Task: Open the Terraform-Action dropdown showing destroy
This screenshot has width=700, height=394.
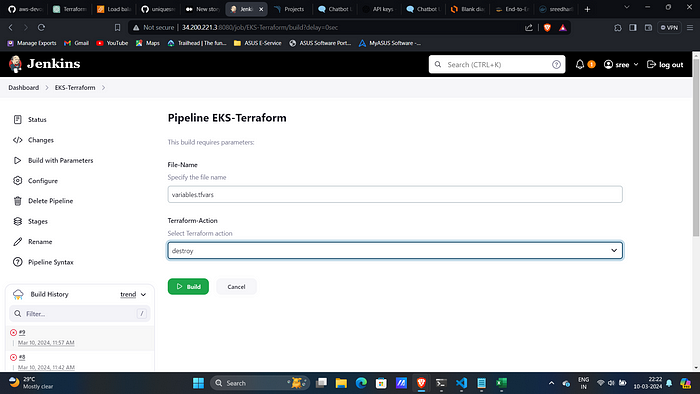Action: pyautogui.click(x=395, y=250)
